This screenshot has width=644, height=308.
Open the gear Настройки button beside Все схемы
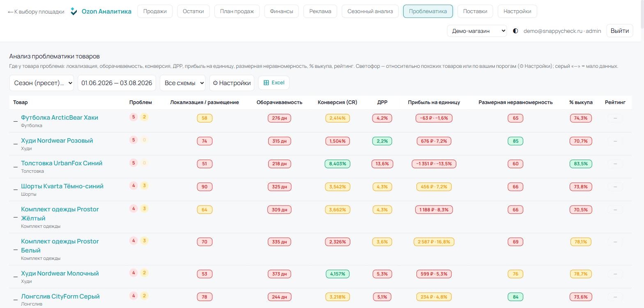(232, 83)
